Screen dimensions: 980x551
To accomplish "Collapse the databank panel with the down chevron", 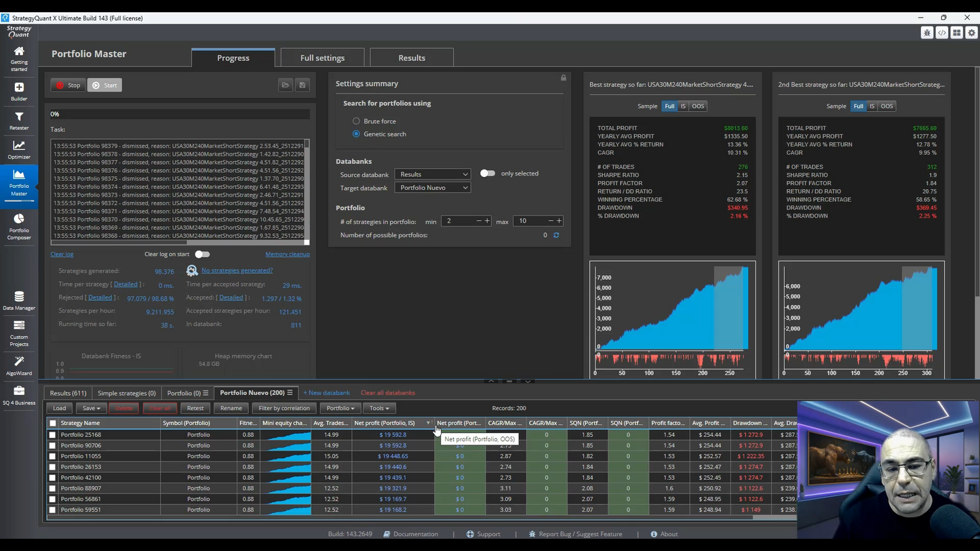I will 528,382.
